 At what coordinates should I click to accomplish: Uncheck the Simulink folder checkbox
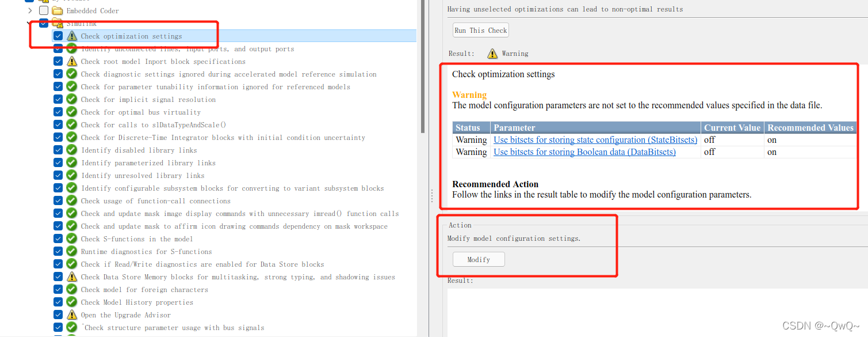pyautogui.click(x=44, y=23)
